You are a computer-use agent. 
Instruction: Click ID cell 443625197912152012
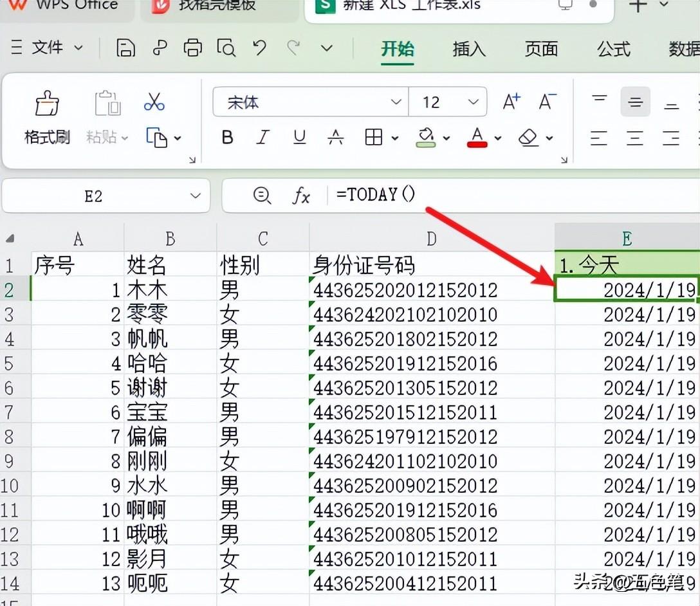click(431, 436)
